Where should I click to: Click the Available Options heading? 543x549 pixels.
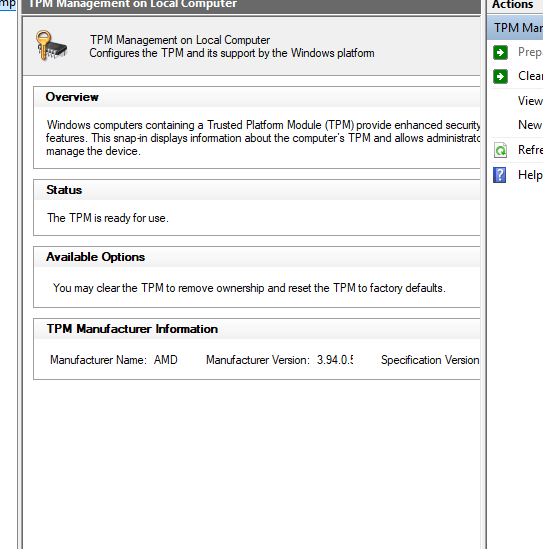tap(95, 257)
